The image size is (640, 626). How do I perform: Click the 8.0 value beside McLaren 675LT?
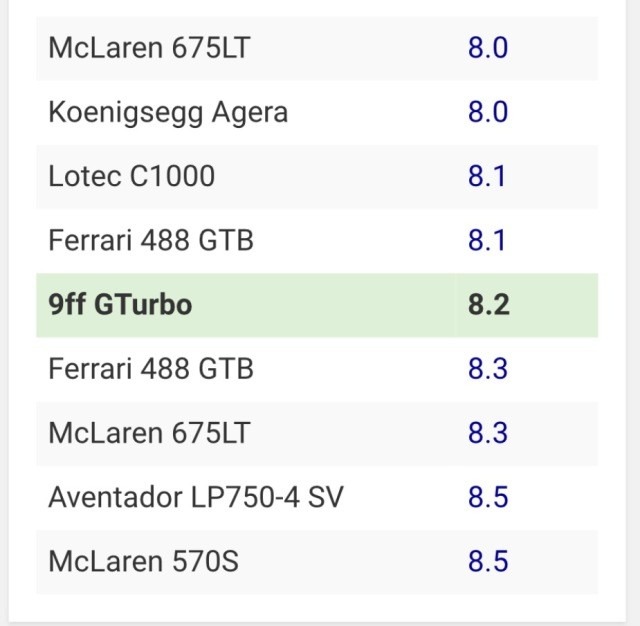[x=488, y=48]
